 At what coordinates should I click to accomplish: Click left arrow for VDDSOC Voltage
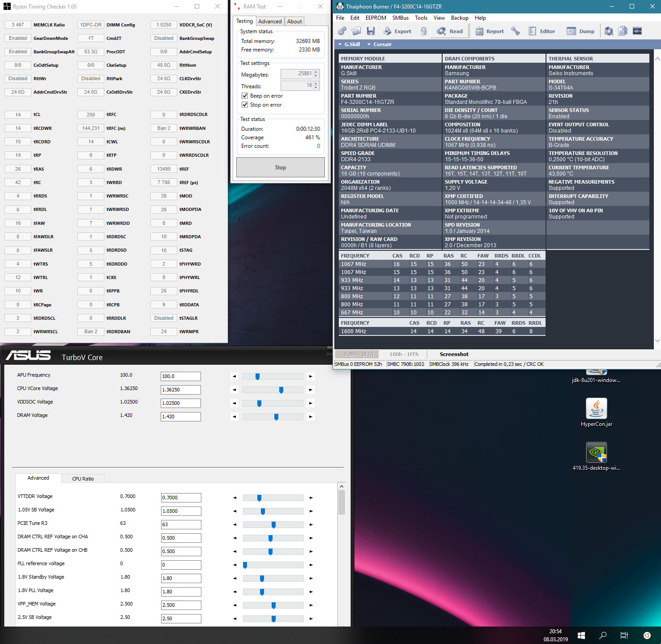pos(235,403)
